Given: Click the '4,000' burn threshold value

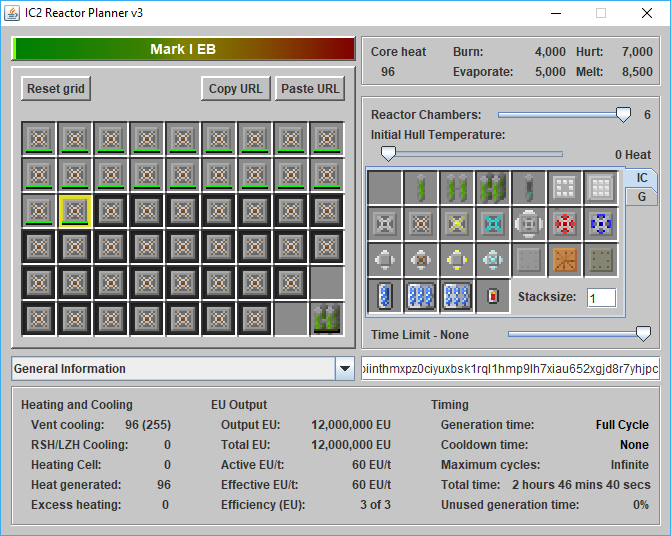Looking at the screenshot, I should click(x=550, y=52).
